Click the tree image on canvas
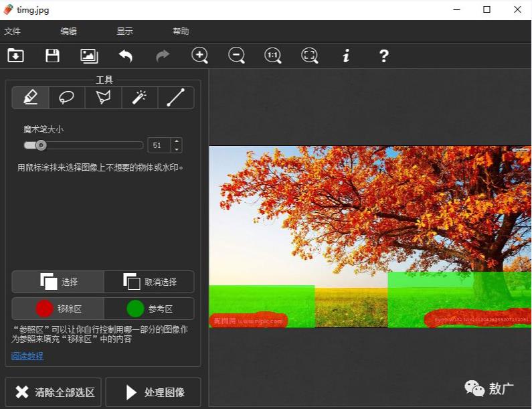The height and width of the screenshot is (409, 532). pyautogui.click(x=370, y=236)
